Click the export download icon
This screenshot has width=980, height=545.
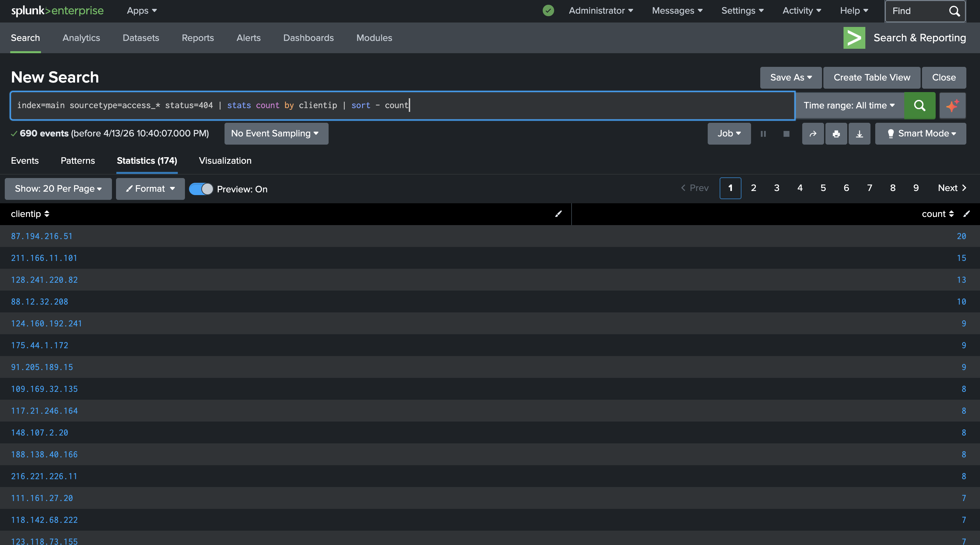click(859, 133)
